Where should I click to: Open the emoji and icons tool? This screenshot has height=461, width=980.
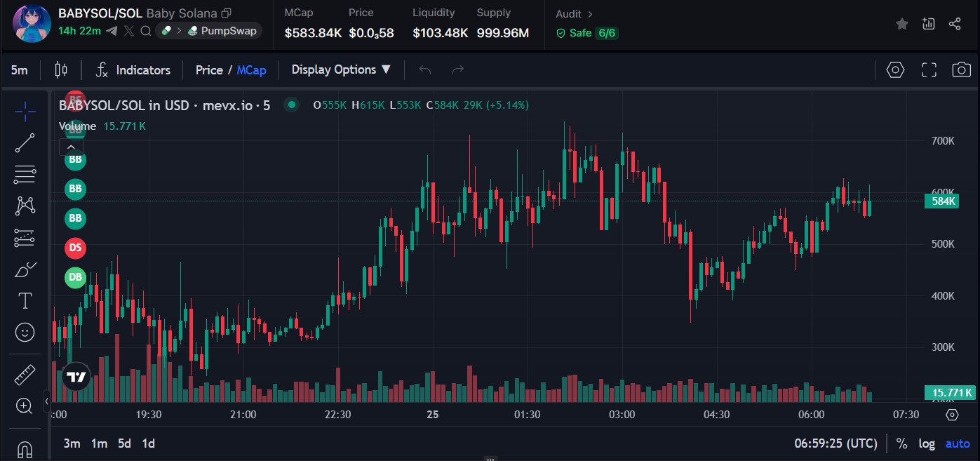(25, 332)
